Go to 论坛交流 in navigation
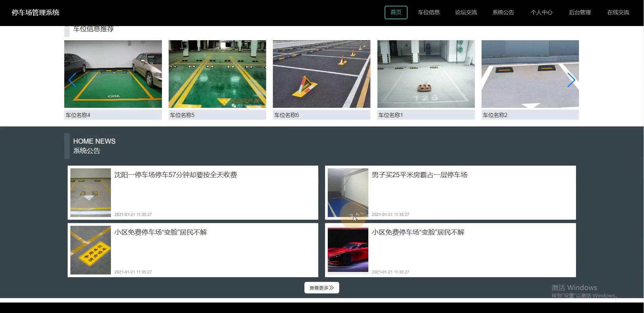This screenshot has width=644, height=313. coord(466,13)
